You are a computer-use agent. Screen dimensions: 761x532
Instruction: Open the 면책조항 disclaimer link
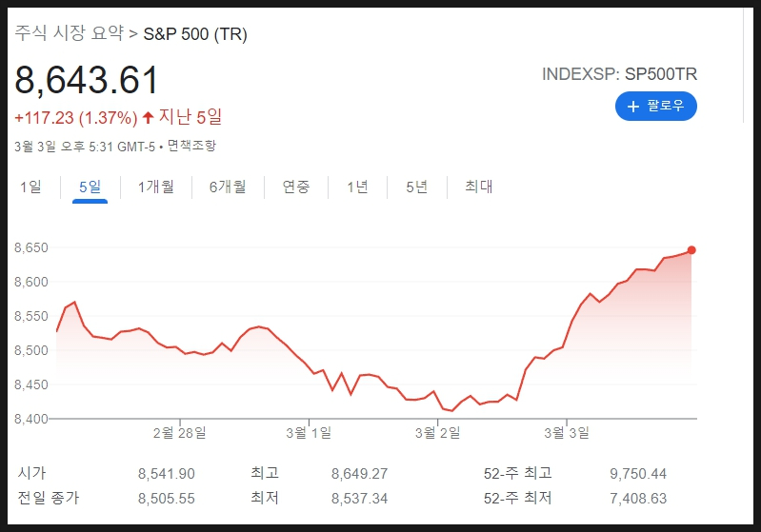coord(191,146)
